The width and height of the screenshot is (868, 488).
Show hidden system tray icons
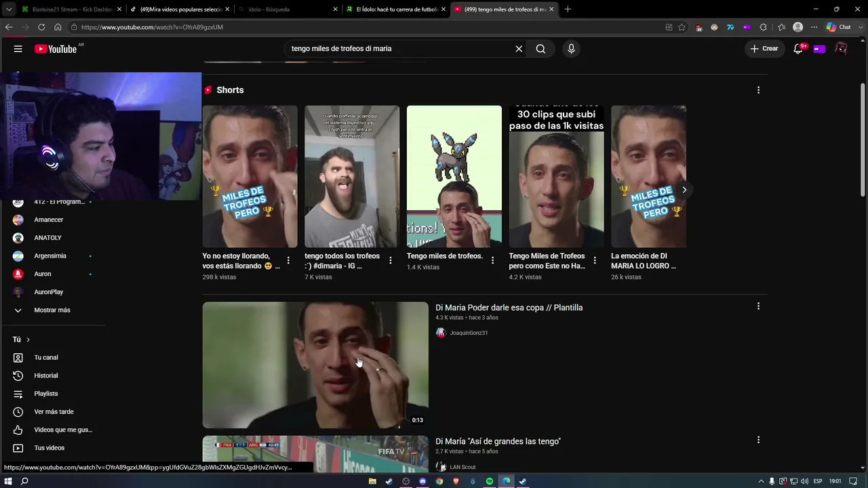[761, 481]
